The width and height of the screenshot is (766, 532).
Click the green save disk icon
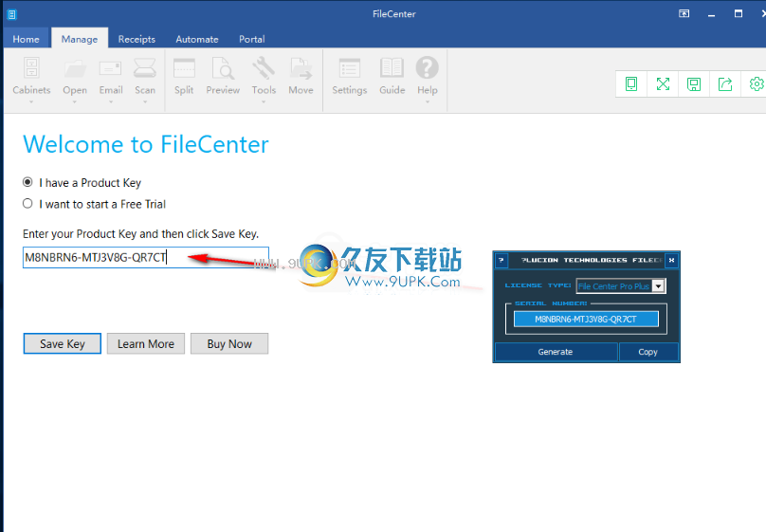[694, 84]
